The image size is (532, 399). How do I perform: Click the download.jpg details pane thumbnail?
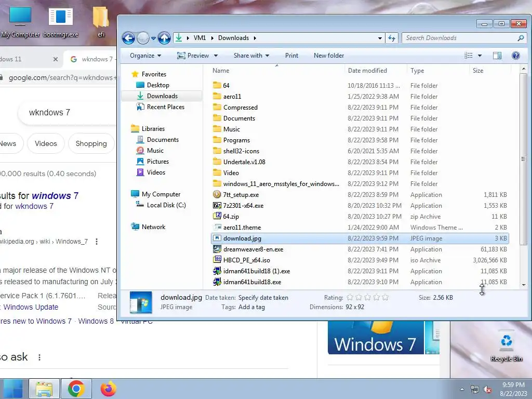141,302
